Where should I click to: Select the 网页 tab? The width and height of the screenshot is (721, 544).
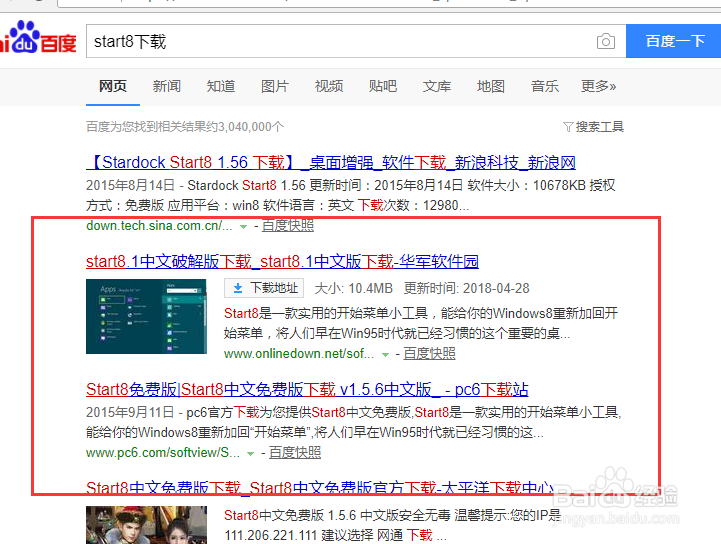113,86
